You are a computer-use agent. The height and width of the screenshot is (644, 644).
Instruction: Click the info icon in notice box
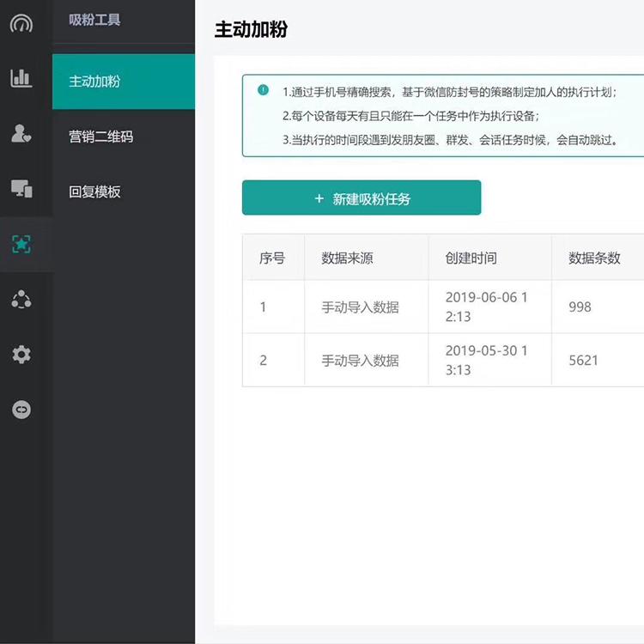coord(263,89)
